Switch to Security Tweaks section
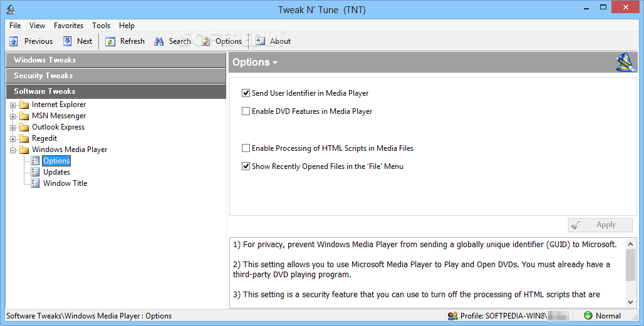Viewport: 644px width, 326px height. click(116, 76)
